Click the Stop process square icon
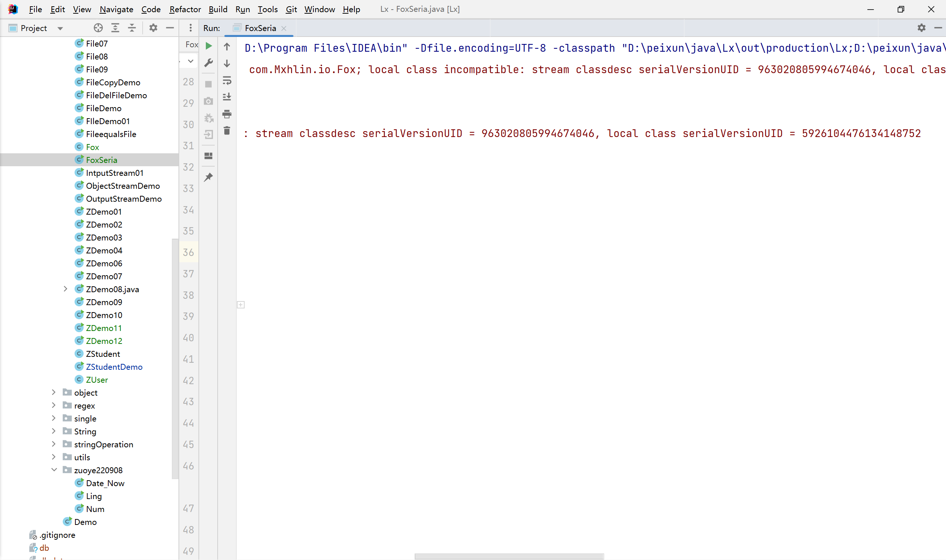 click(208, 84)
